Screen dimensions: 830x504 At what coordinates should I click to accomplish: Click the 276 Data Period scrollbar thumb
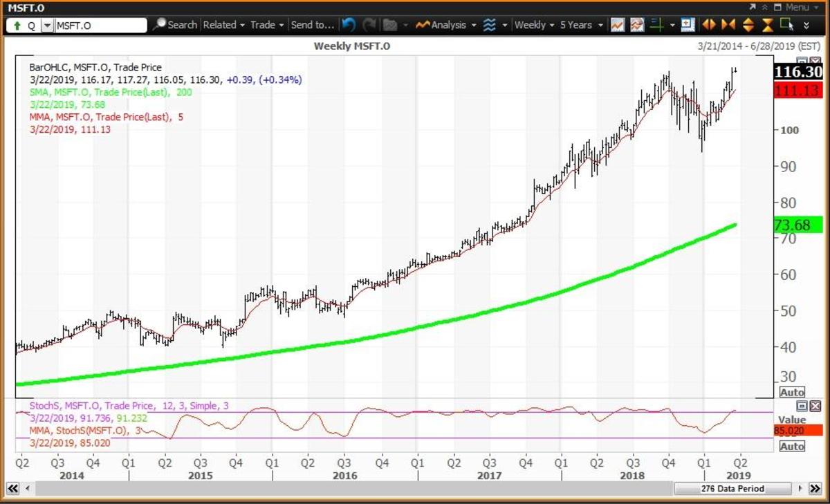click(x=732, y=489)
